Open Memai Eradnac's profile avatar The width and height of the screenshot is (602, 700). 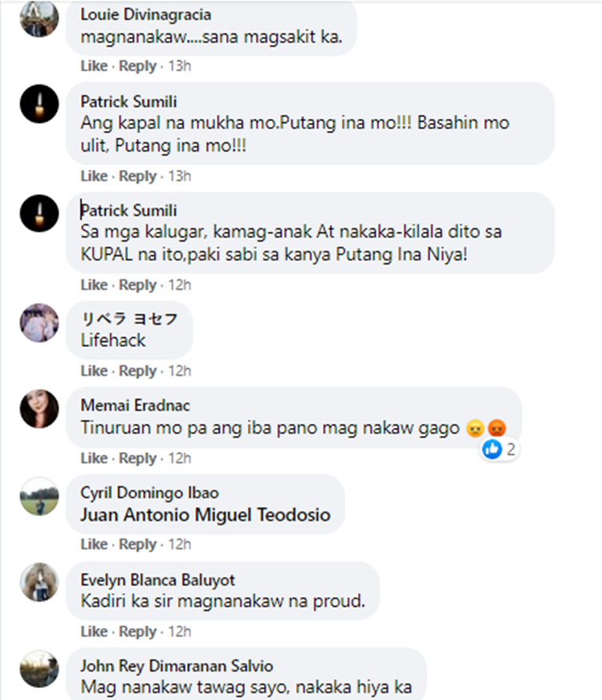pos(39,409)
